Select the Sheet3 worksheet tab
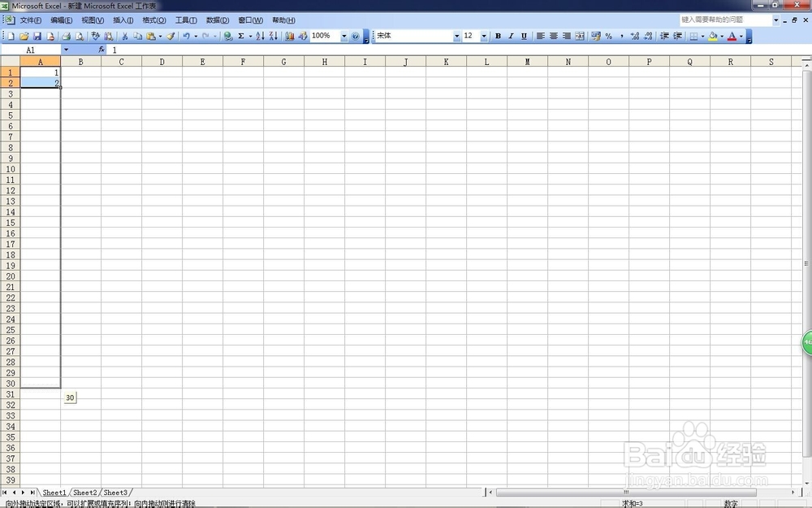Image resolution: width=812 pixels, height=508 pixels. point(114,492)
